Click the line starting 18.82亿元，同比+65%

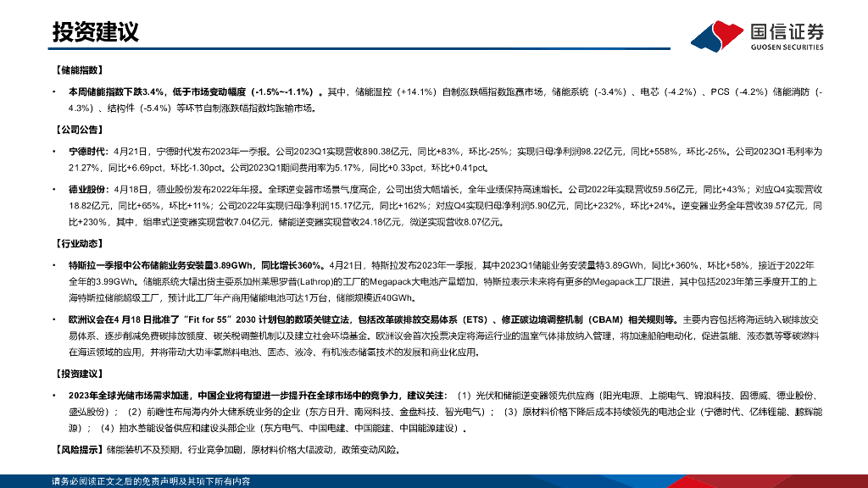click(445, 206)
